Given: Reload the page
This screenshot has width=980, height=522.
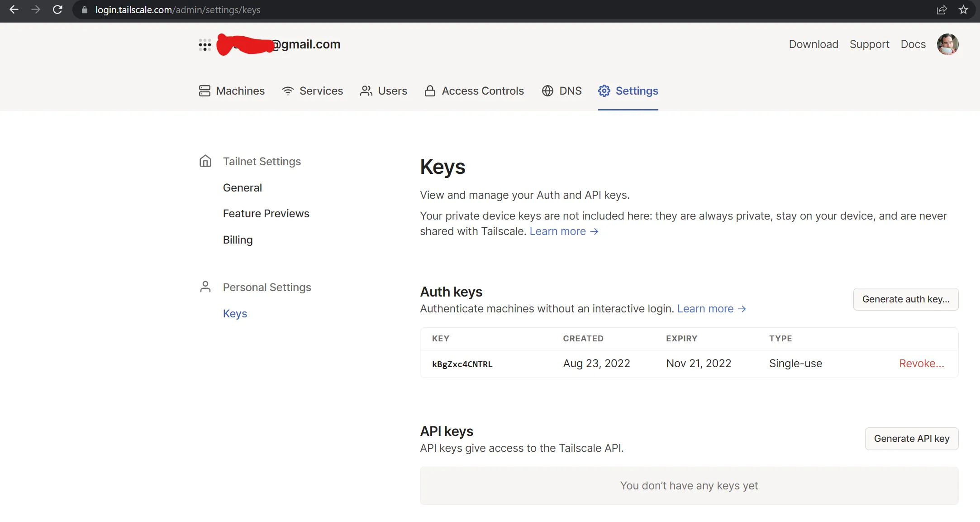Looking at the screenshot, I should (58, 10).
